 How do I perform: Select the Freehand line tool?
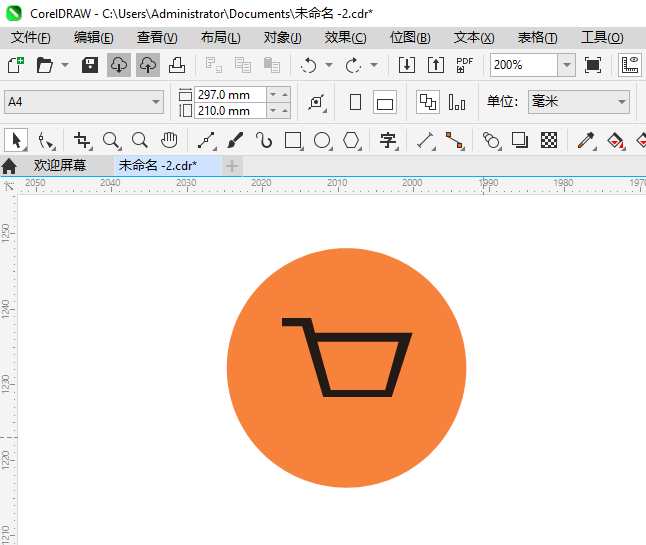point(207,140)
